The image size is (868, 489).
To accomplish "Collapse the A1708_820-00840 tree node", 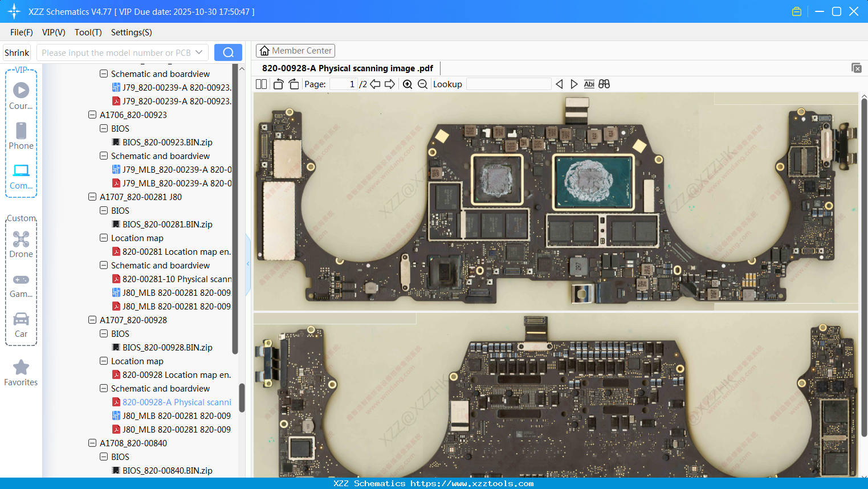I will 92,443.
